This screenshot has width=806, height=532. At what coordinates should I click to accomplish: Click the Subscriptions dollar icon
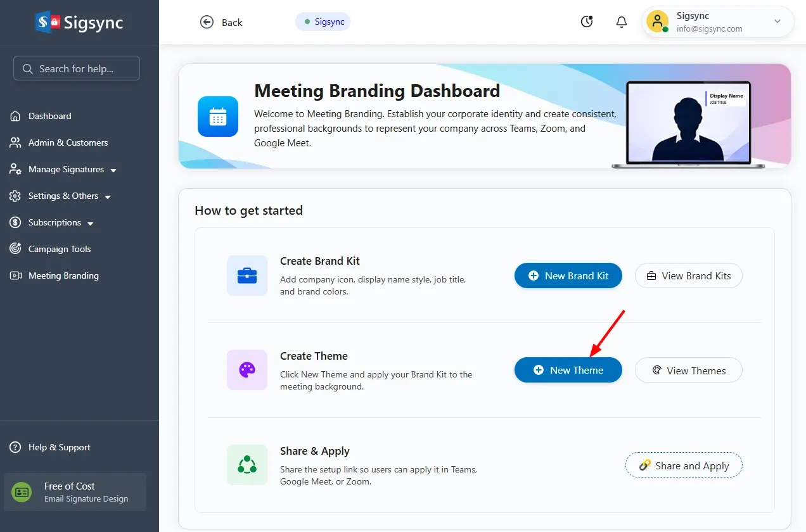(x=15, y=222)
